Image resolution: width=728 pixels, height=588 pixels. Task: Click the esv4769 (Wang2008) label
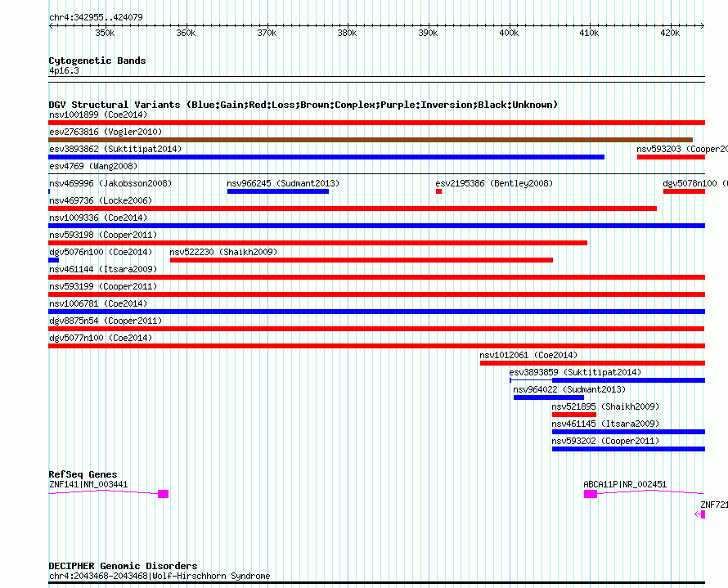point(93,166)
